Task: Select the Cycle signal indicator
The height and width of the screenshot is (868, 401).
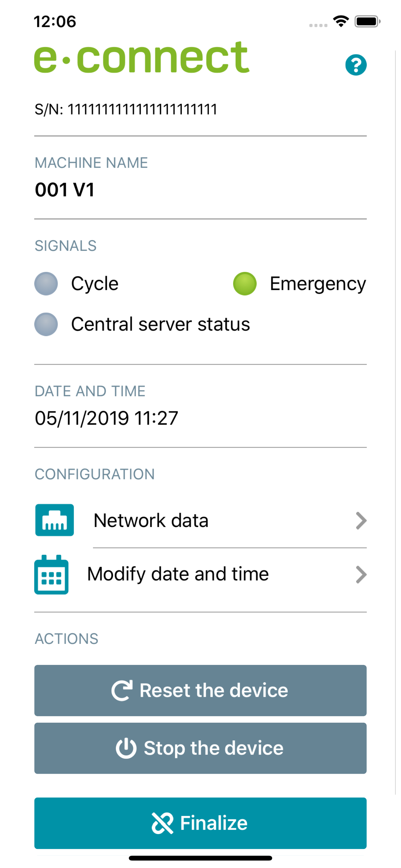Action: [46, 284]
